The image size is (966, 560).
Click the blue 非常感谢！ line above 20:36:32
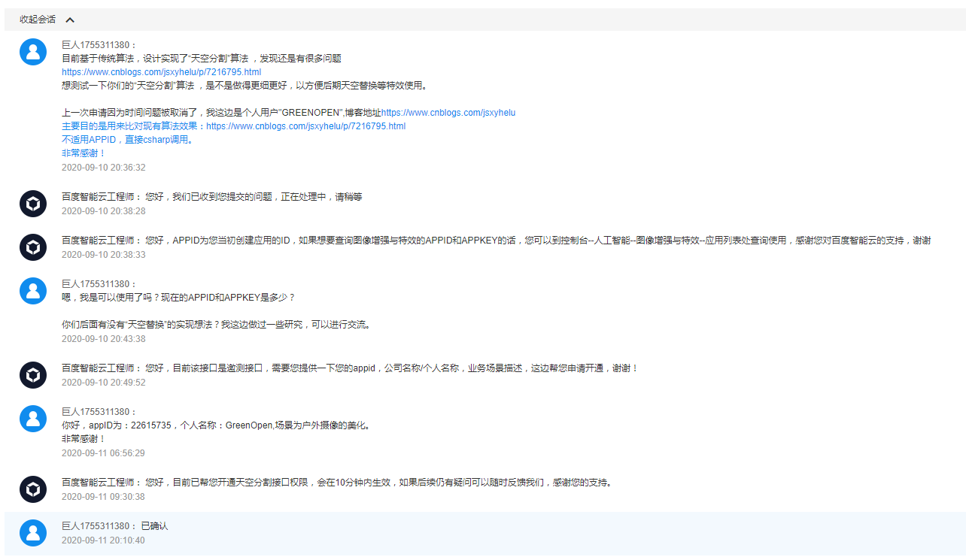point(84,153)
